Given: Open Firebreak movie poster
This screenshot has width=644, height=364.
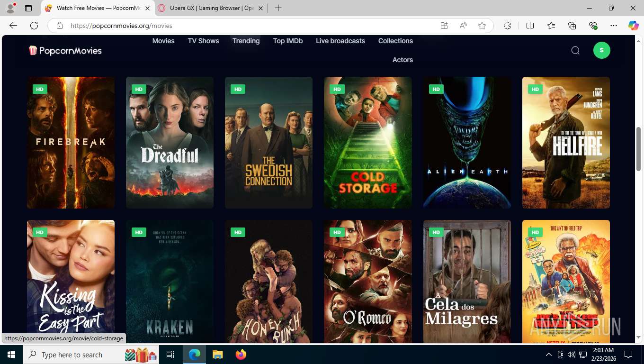Looking at the screenshot, I should tap(71, 143).
